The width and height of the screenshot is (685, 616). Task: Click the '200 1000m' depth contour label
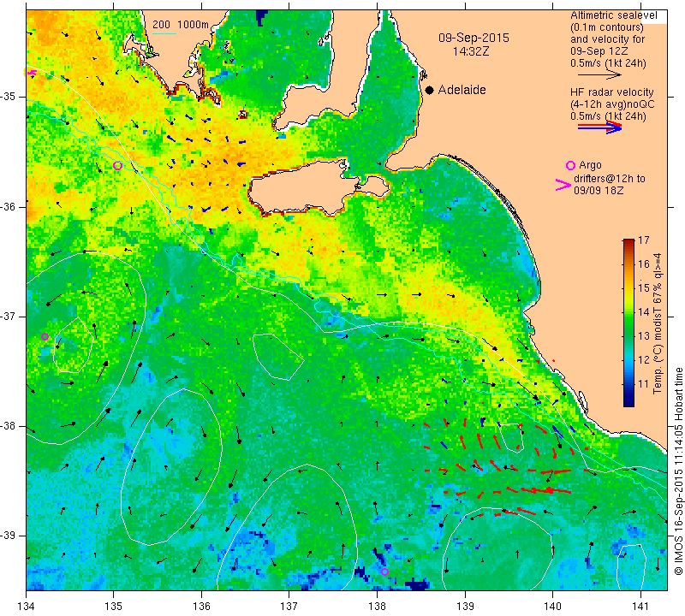pos(181,25)
